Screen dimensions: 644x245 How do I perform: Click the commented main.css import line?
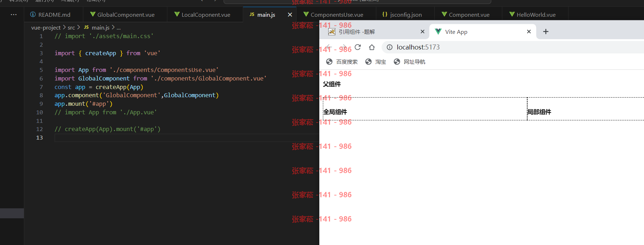coord(104,36)
